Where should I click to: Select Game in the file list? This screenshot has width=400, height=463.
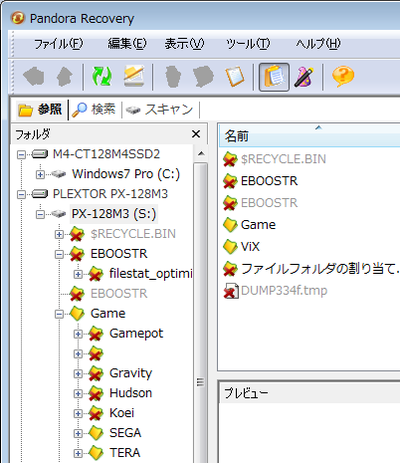click(x=258, y=225)
